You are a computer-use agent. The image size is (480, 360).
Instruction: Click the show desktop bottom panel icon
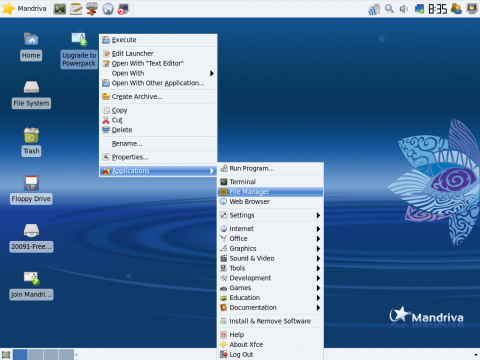coord(6,354)
